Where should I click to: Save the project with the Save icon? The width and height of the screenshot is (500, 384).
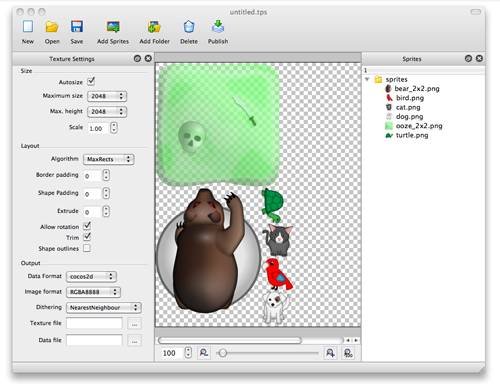click(x=77, y=27)
